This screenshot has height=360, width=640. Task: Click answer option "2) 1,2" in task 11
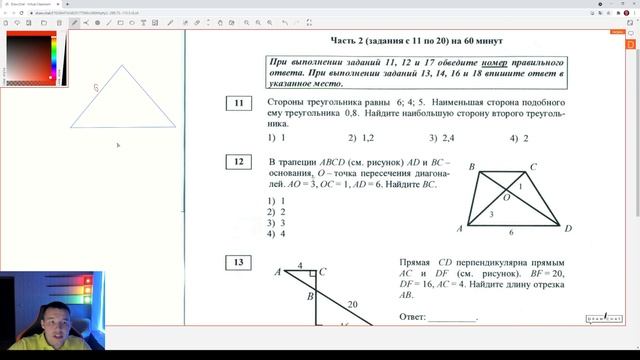coord(361,138)
